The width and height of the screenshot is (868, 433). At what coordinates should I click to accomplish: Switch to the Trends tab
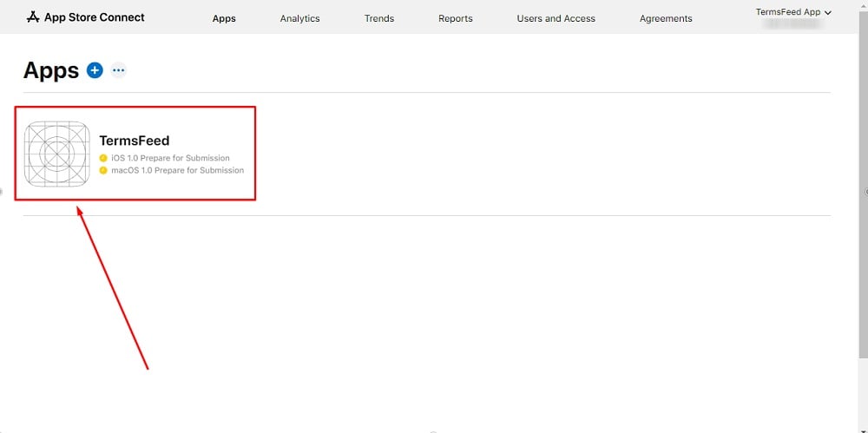pos(379,18)
